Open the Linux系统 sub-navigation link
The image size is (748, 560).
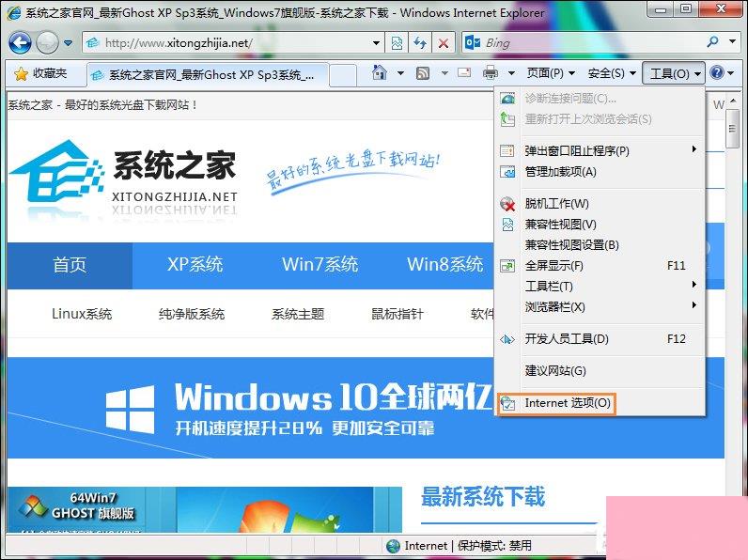(82, 314)
